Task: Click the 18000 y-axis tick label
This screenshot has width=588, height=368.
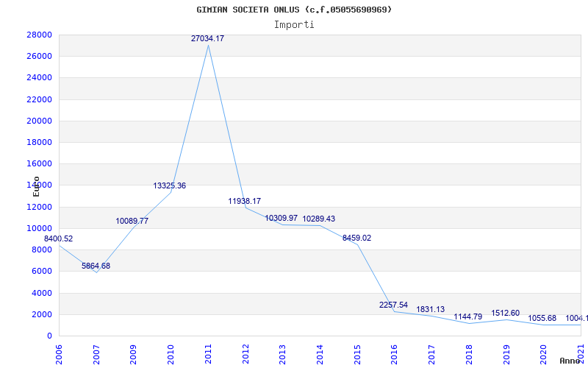Action: point(39,142)
